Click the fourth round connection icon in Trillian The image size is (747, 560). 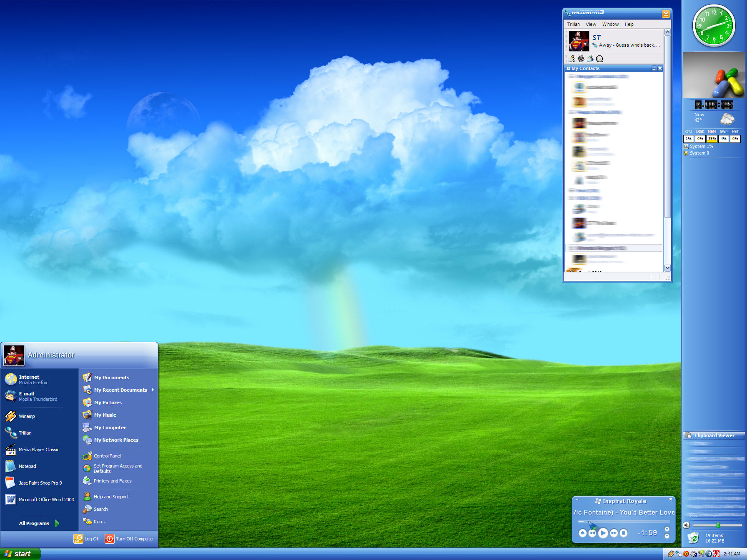click(599, 59)
